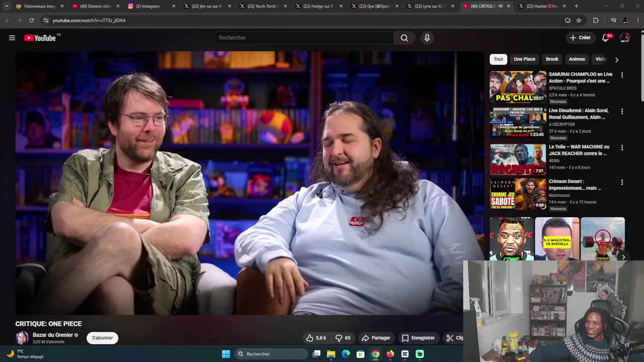Screen dimensions: 644x362
Task: Select the Tout filter chip
Action: coord(498,59)
